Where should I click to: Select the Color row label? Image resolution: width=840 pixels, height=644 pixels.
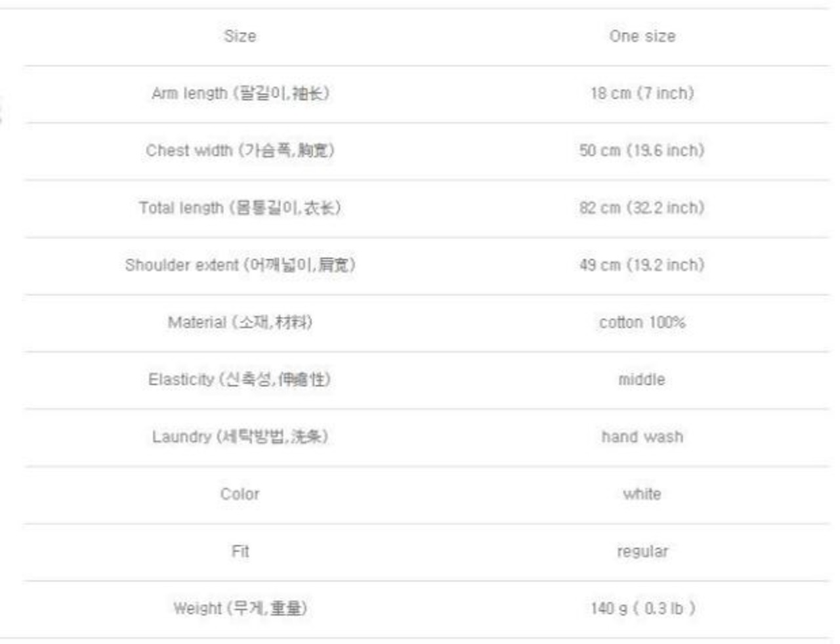point(240,494)
